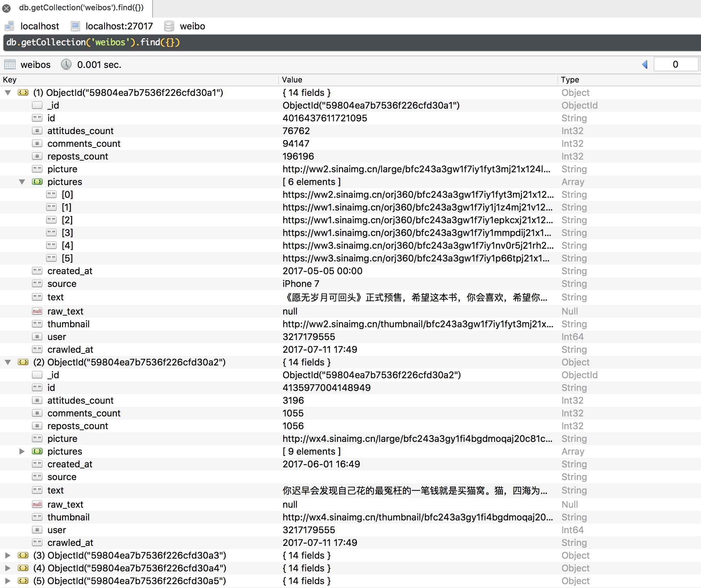Select thumbnail row with wx4.sinaimg.cn/thumbnail URL
The image size is (701, 588).
350,517
